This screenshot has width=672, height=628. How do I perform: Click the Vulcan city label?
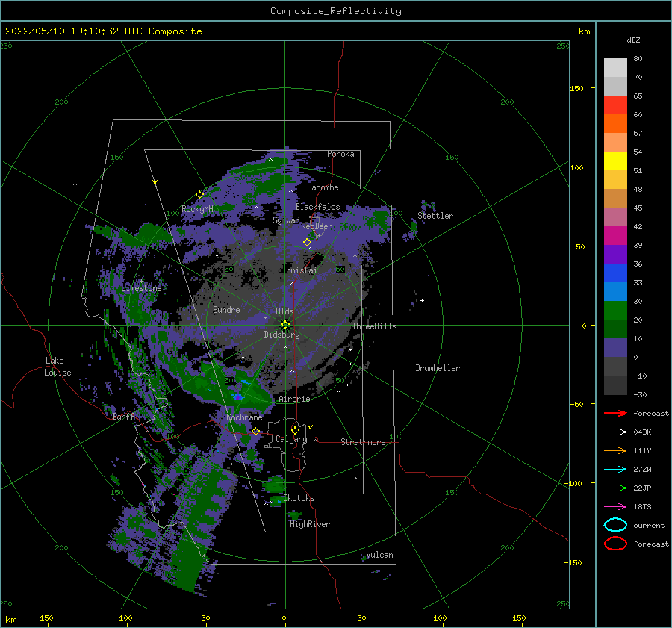tap(380, 555)
